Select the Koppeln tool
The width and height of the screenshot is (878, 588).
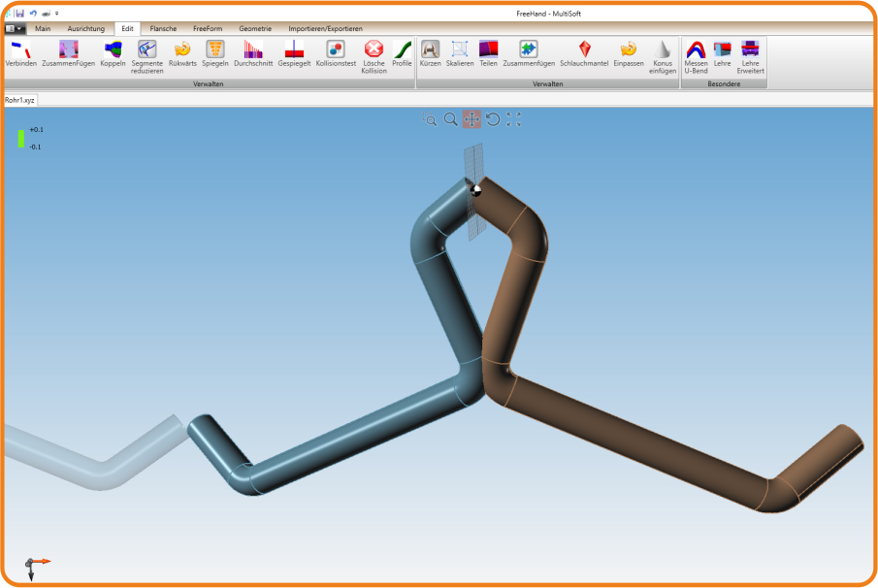[113, 50]
